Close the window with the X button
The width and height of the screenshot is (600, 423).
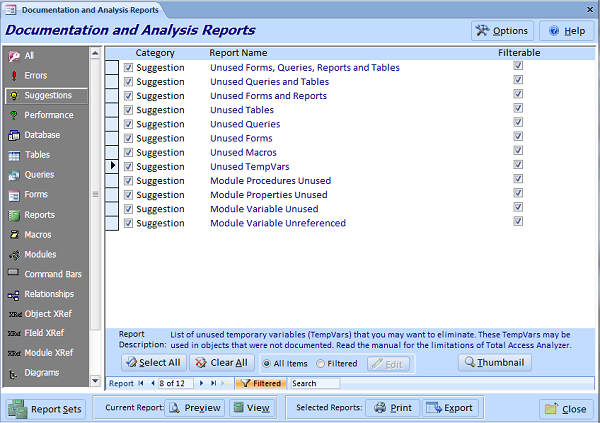pos(590,10)
